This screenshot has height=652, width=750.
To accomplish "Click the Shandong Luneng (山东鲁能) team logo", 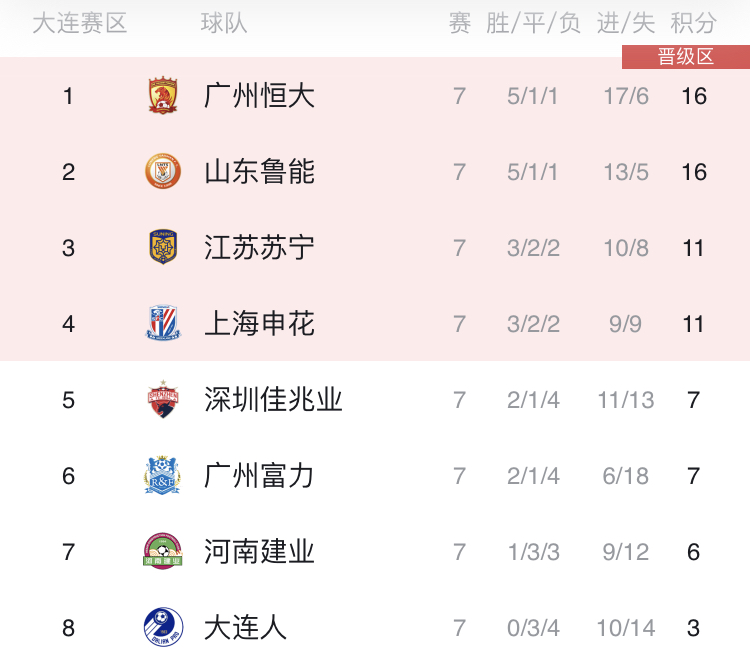I will tap(163, 171).
